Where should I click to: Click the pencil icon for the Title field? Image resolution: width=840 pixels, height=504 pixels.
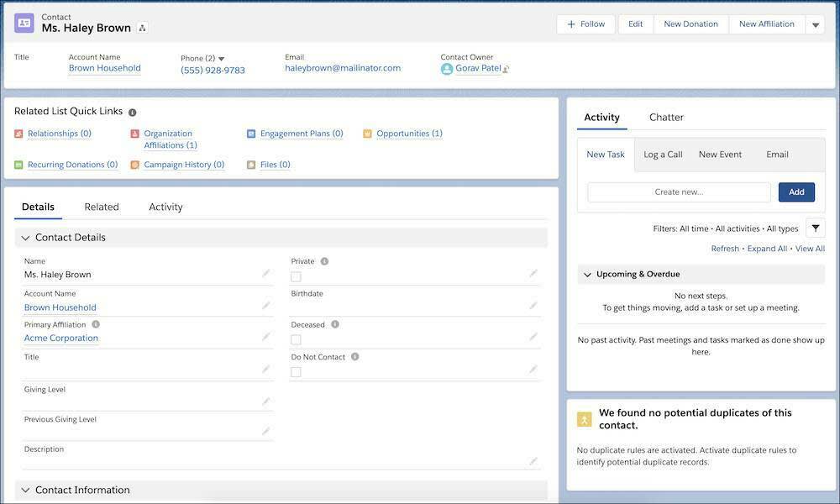pos(265,370)
